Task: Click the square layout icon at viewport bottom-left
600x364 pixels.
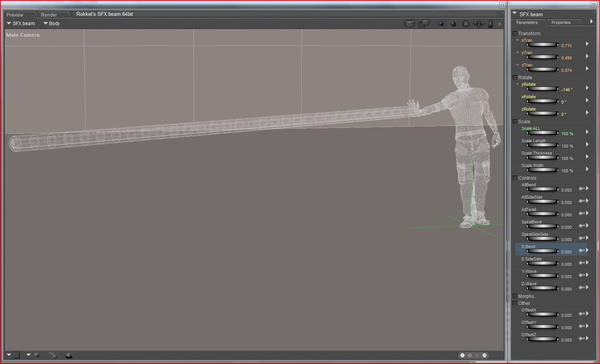Action: [x=17, y=355]
